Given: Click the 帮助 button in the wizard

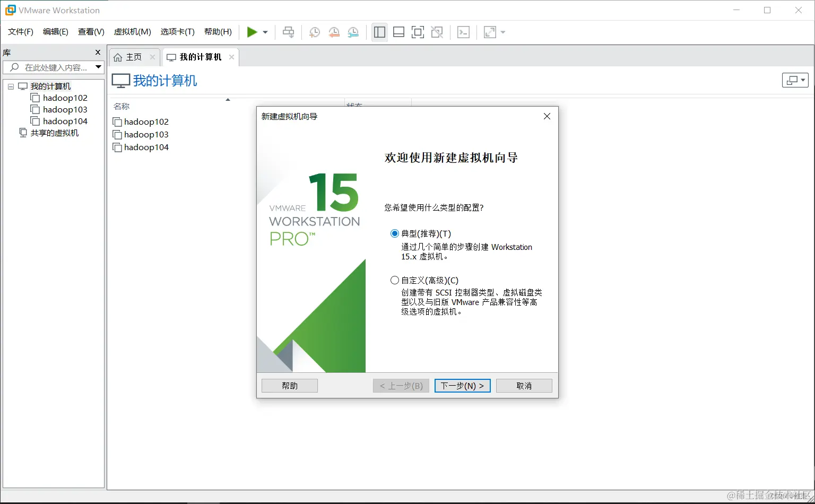Looking at the screenshot, I should point(290,386).
